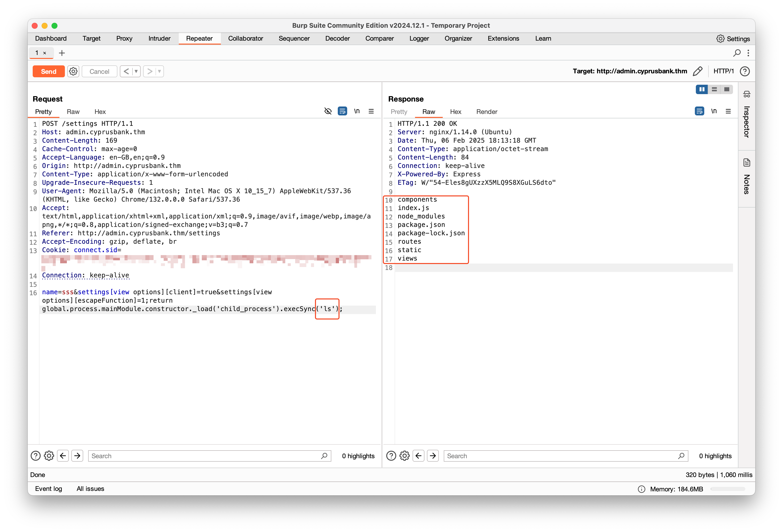Focus the response Search field

566,456
